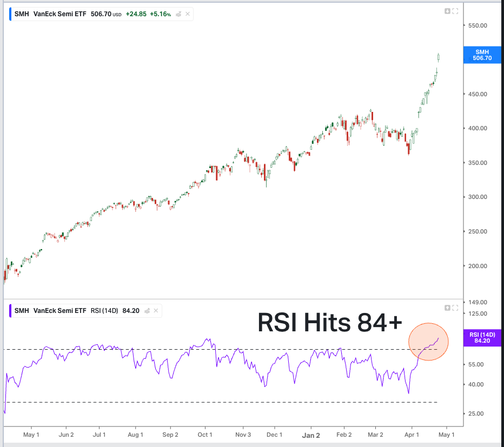Screen dimensions: 504x447
Task: Click the Jan 2 date axis label
Action: 311,435
